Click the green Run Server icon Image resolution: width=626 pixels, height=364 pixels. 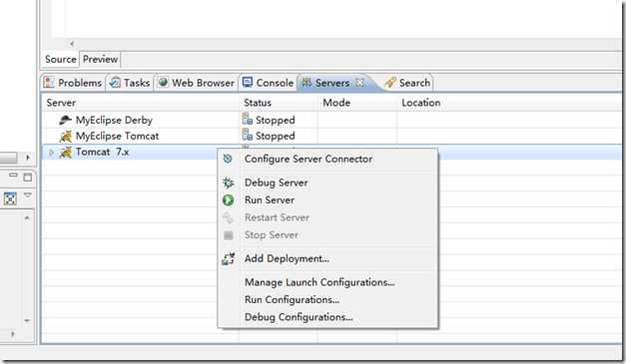pos(228,200)
